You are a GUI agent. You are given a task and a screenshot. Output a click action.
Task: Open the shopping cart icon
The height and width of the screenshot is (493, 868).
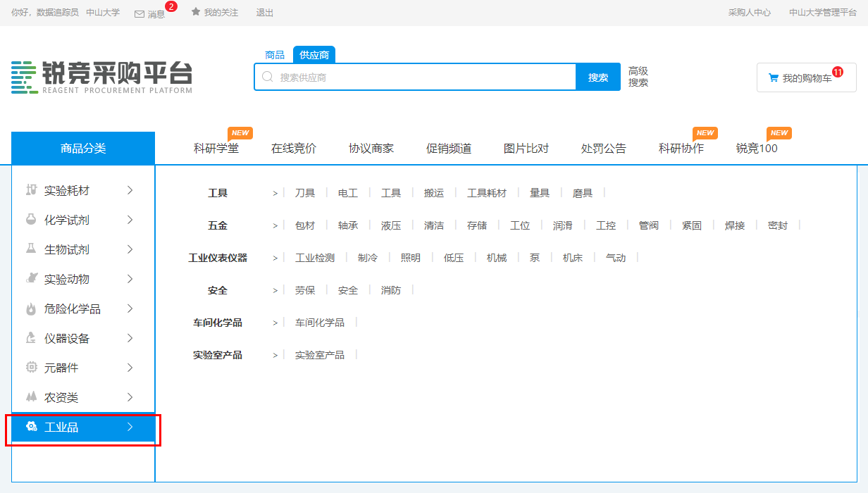[x=773, y=78]
